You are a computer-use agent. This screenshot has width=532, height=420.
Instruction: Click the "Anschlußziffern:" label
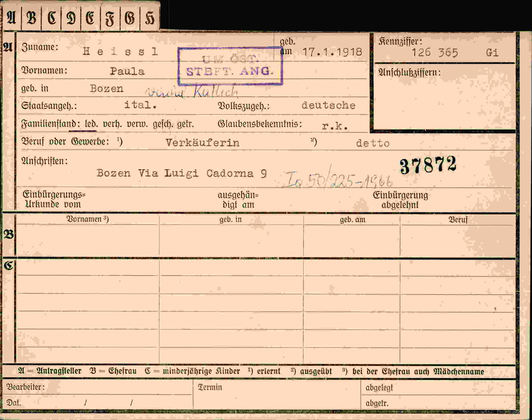coord(410,73)
